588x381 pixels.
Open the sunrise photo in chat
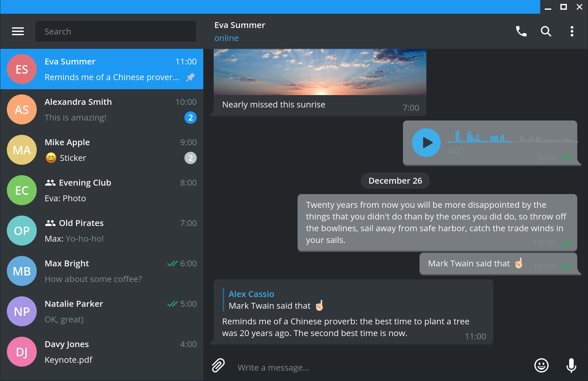coord(320,72)
